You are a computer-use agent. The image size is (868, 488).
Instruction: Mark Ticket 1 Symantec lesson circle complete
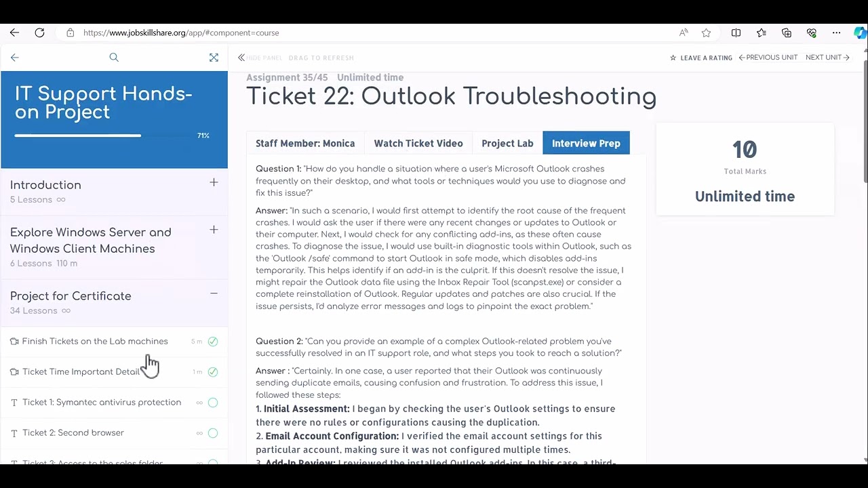point(213,403)
